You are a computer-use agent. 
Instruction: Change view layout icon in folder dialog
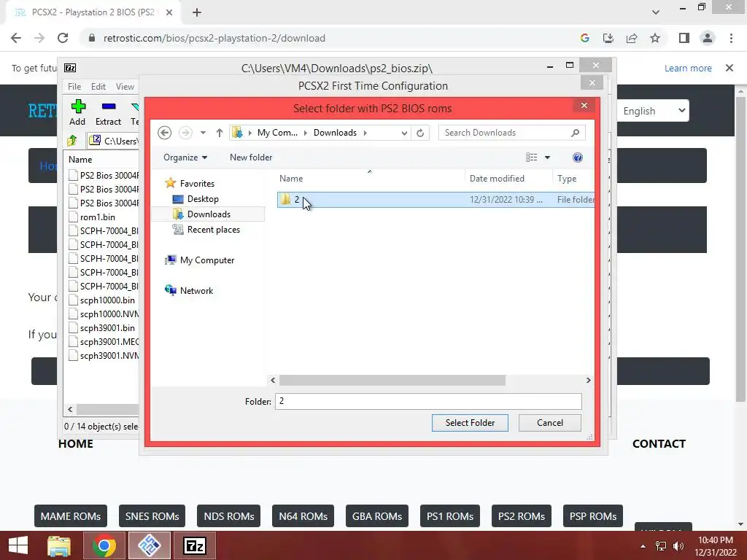[x=531, y=157]
